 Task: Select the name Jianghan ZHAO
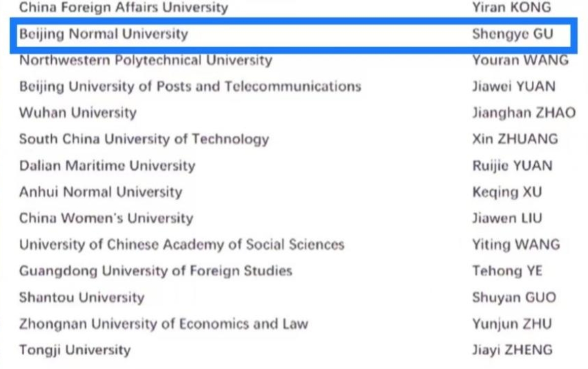click(524, 113)
